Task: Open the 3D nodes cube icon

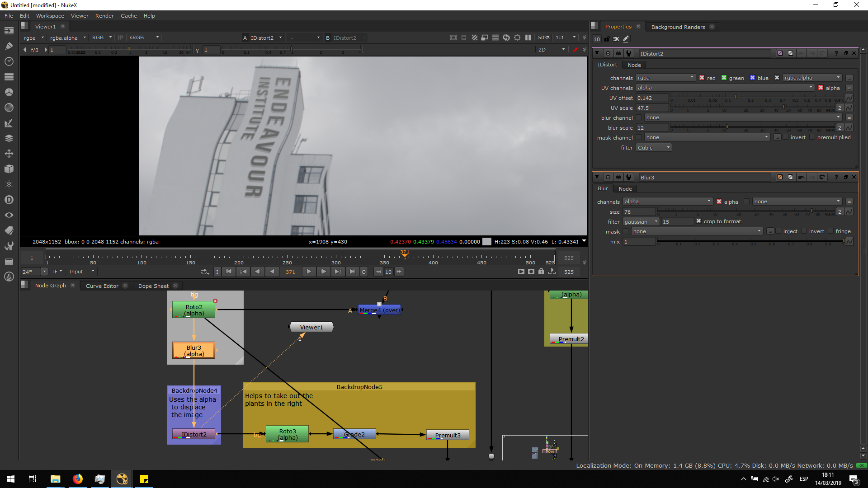Action: [9, 169]
